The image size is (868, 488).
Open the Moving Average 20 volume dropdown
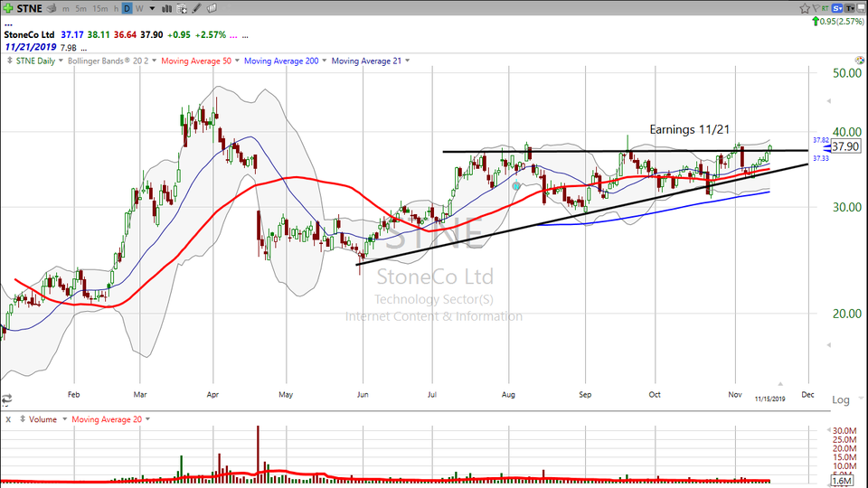(x=147, y=419)
